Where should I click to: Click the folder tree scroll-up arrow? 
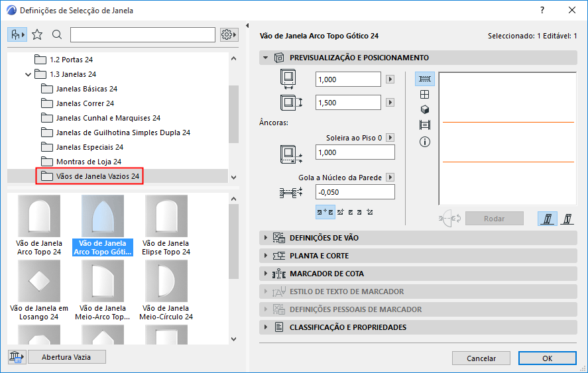[x=233, y=58]
